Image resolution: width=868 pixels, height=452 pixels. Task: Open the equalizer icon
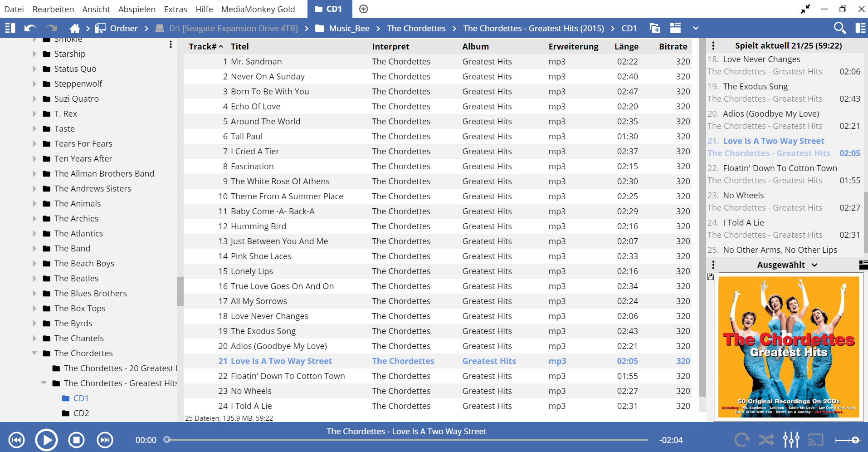791,440
